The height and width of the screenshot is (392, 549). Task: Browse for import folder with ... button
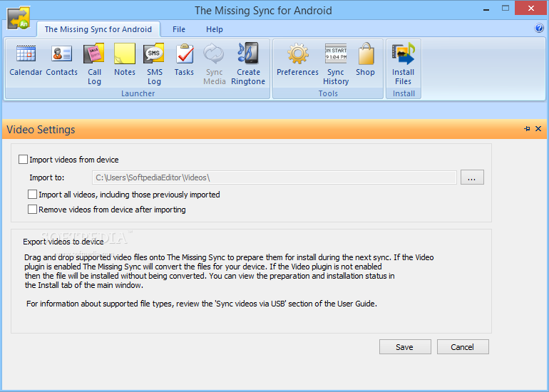click(x=472, y=177)
